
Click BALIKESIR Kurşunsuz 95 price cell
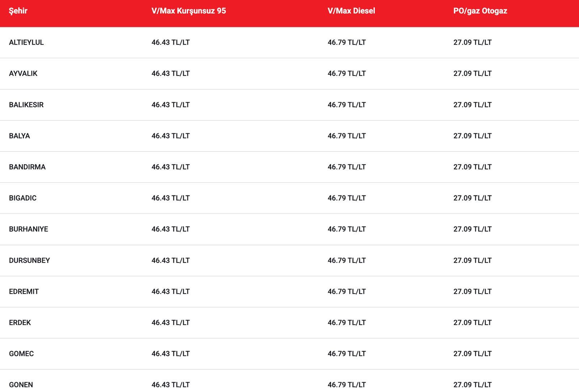coord(170,105)
